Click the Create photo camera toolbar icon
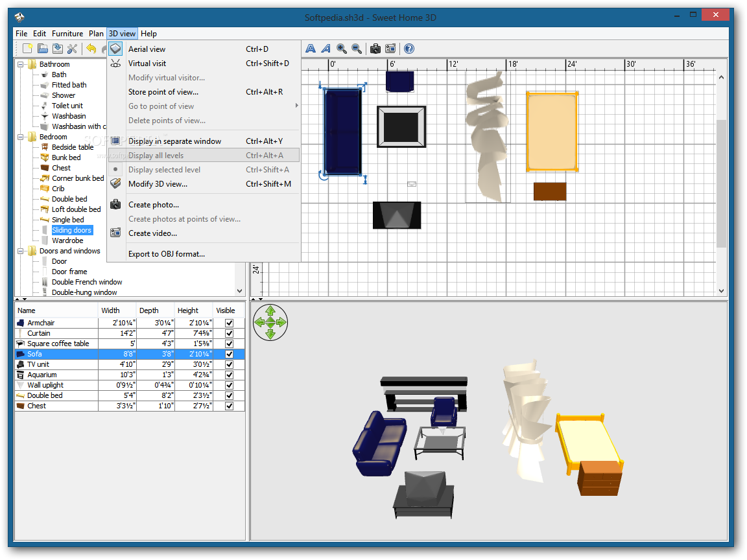747x560 pixels. tap(375, 49)
